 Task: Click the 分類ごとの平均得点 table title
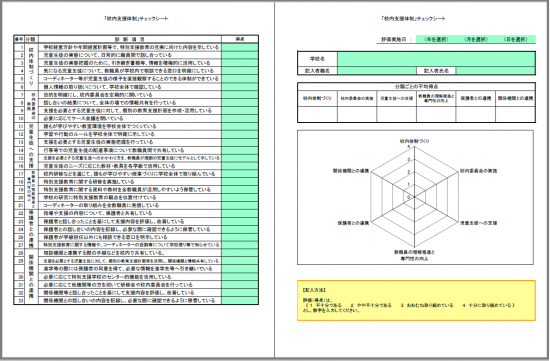click(416, 86)
